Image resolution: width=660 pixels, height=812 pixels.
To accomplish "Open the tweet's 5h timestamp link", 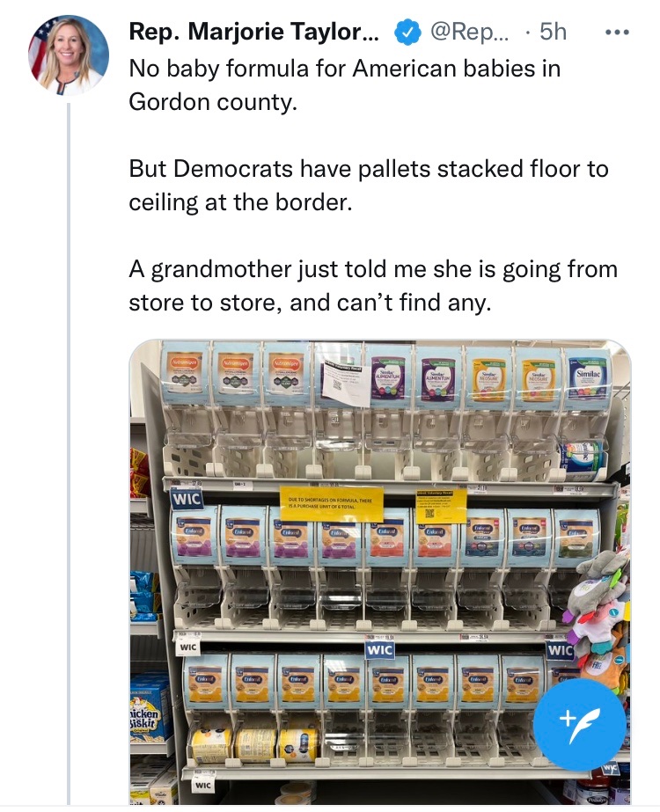I will coord(553,32).
